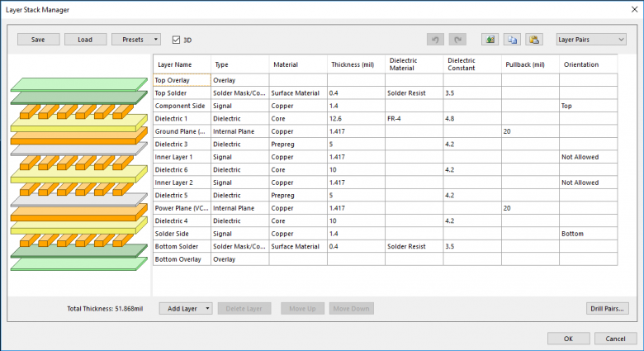
Task: Click Not Allowed orientation for Inner Layer 1
Action: click(588, 157)
